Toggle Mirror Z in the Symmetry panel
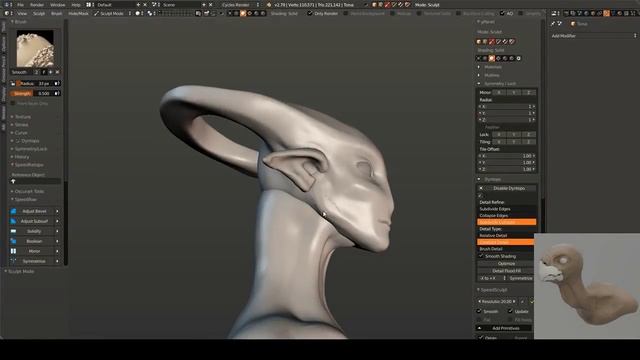 (529, 93)
